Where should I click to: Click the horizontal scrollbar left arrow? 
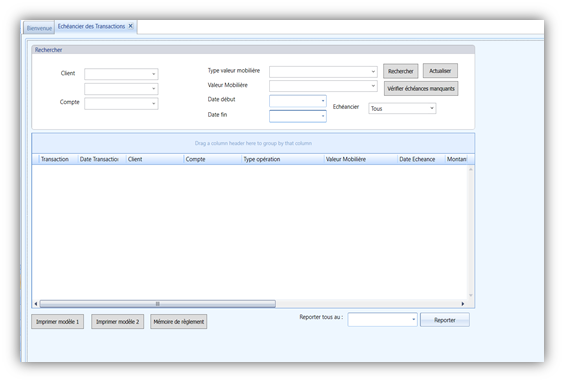click(36, 304)
